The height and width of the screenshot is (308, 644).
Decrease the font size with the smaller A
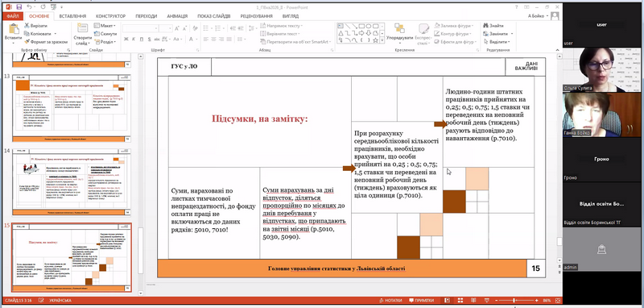tap(185, 28)
